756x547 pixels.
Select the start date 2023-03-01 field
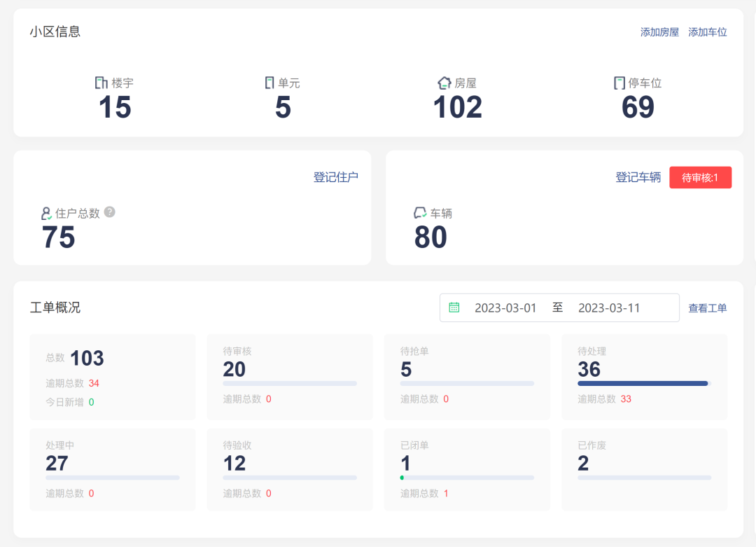point(505,307)
